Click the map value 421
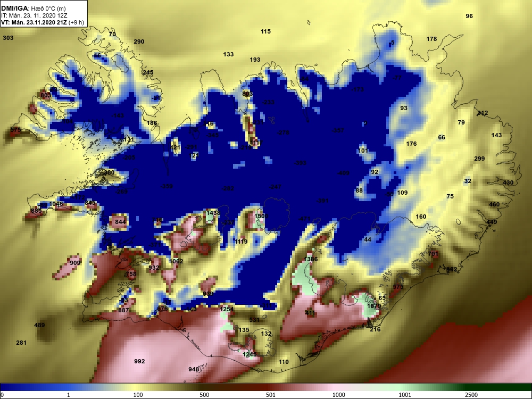 coord(175,147)
